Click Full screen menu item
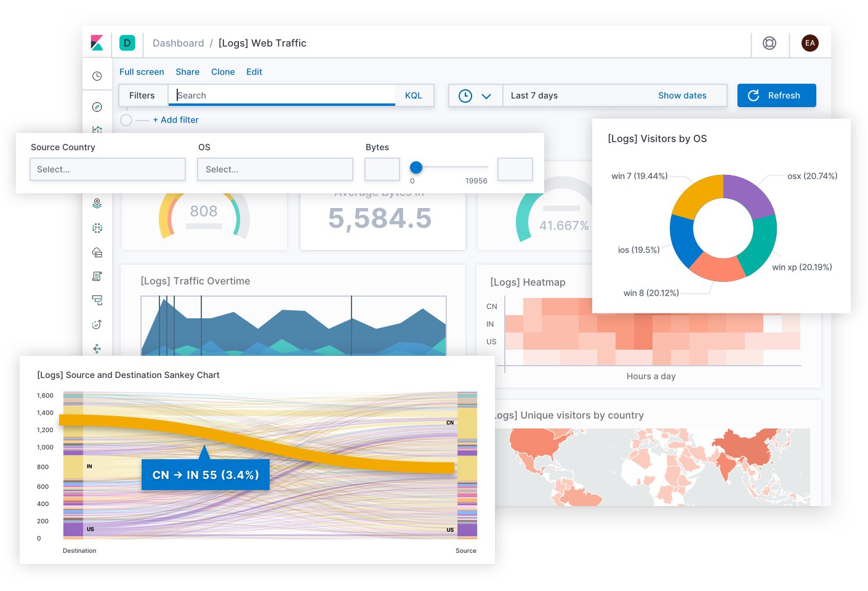The image size is (868, 591). [142, 72]
